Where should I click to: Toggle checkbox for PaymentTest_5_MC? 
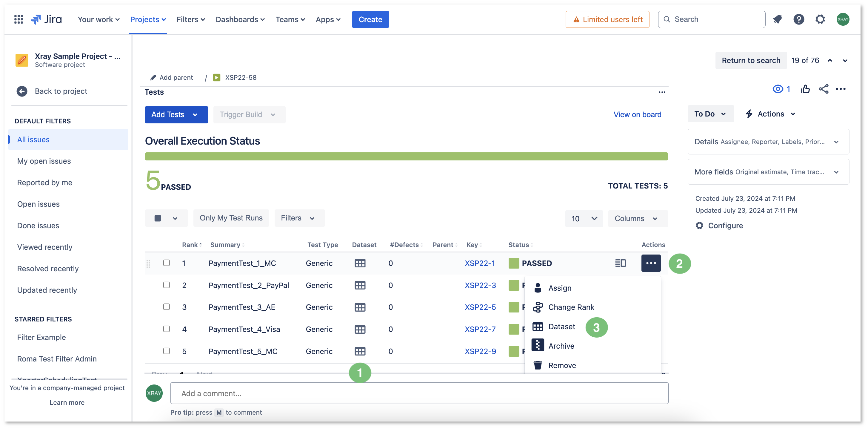[x=167, y=351]
